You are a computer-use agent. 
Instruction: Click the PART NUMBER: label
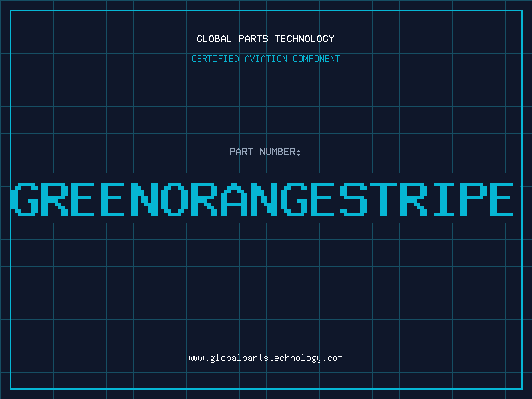(x=265, y=152)
